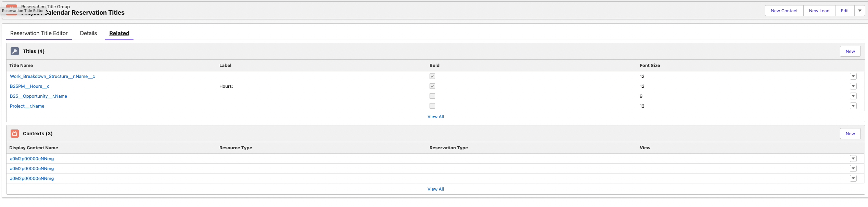The width and height of the screenshot is (868, 207).
Task: Check Bold checkbox for Project__r.Name row
Action: (x=432, y=106)
